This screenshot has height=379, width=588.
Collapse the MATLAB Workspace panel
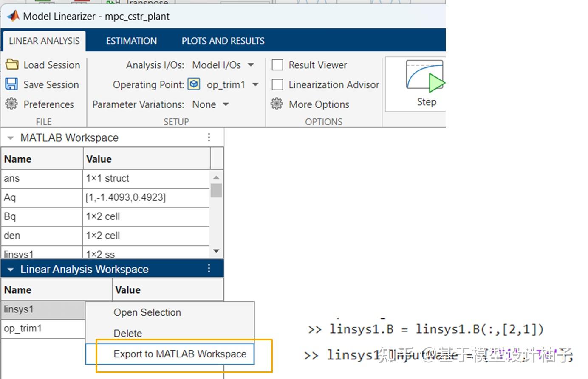(9, 137)
